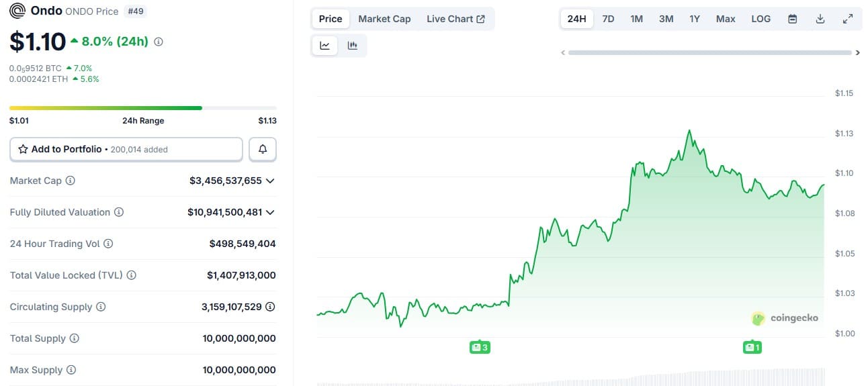
Task: Click info icon next to Circulating Supply value
Action: click(270, 307)
